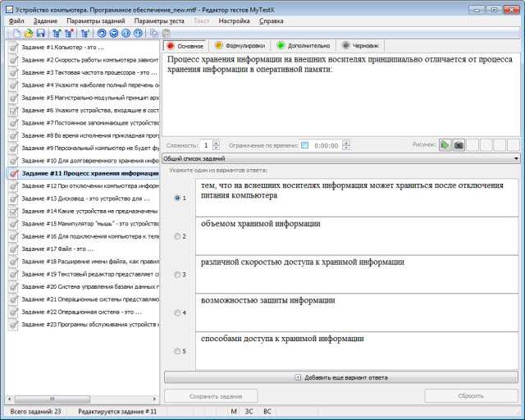
Task: Enable the Ограничение по времени checkbox
Action: click(x=305, y=145)
